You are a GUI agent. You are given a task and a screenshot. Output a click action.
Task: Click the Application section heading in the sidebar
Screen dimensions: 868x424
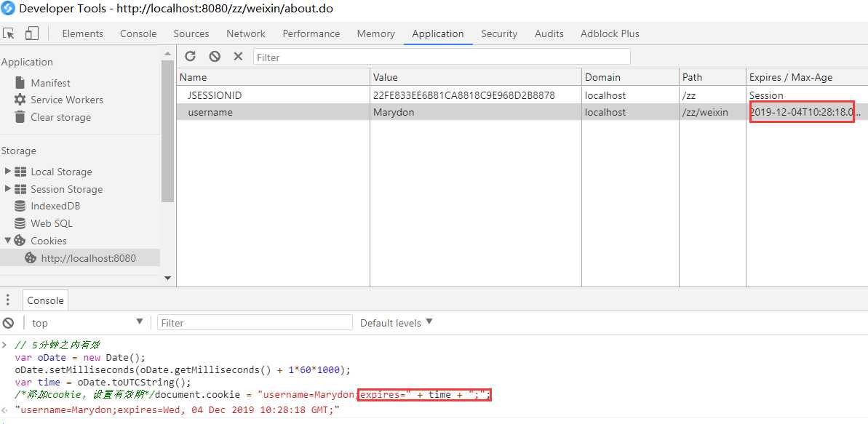coord(27,63)
